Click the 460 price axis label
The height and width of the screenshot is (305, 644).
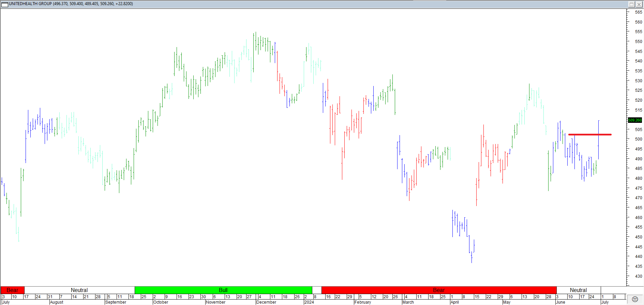pyautogui.click(x=639, y=217)
